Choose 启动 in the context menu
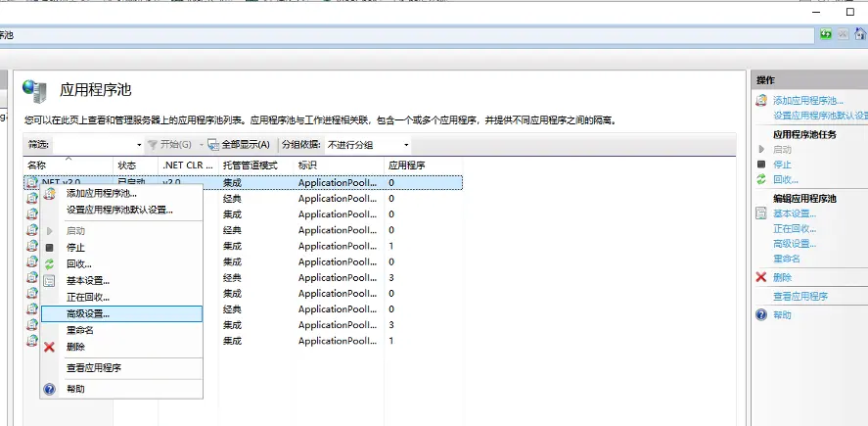The image size is (868, 426). 75,231
